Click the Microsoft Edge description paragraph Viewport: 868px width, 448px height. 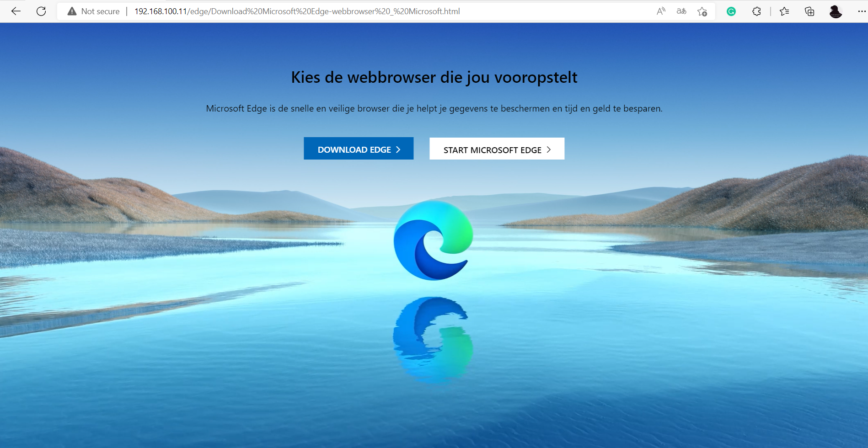click(434, 108)
